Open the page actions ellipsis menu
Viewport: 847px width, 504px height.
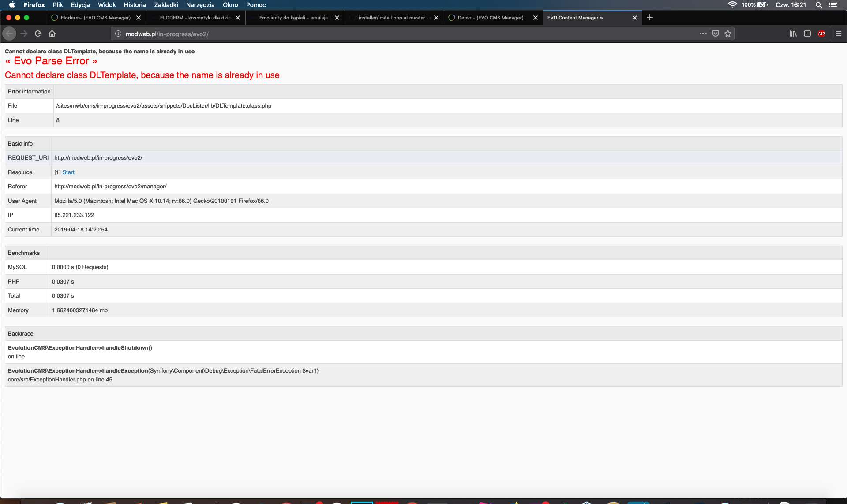703,34
